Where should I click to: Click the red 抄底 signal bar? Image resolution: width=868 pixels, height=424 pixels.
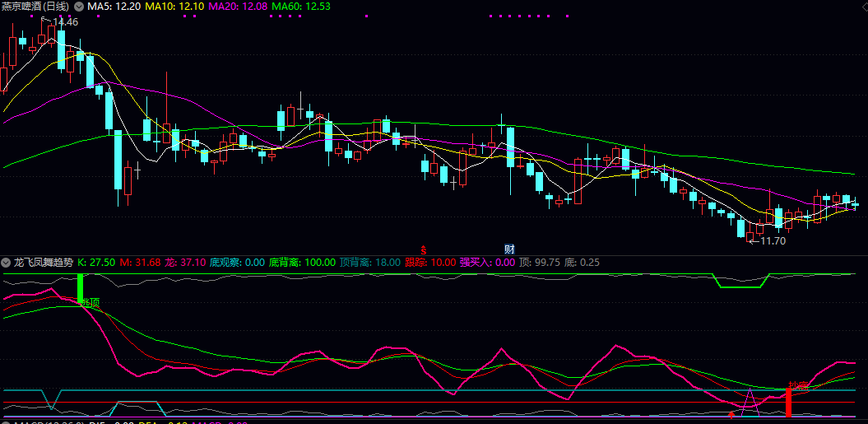[x=788, y=402]
